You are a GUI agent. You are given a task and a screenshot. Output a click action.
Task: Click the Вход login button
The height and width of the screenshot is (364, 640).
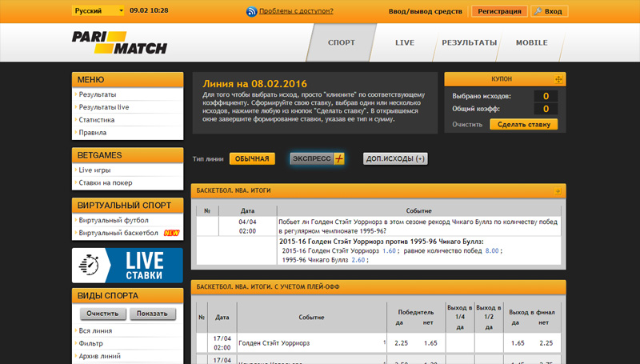(550, 11)
